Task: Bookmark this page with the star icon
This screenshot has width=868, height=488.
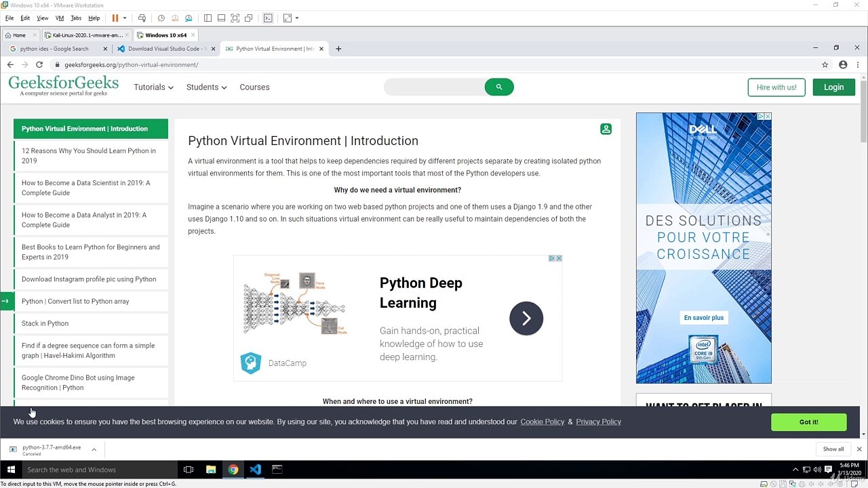Action: click(825, 65)
